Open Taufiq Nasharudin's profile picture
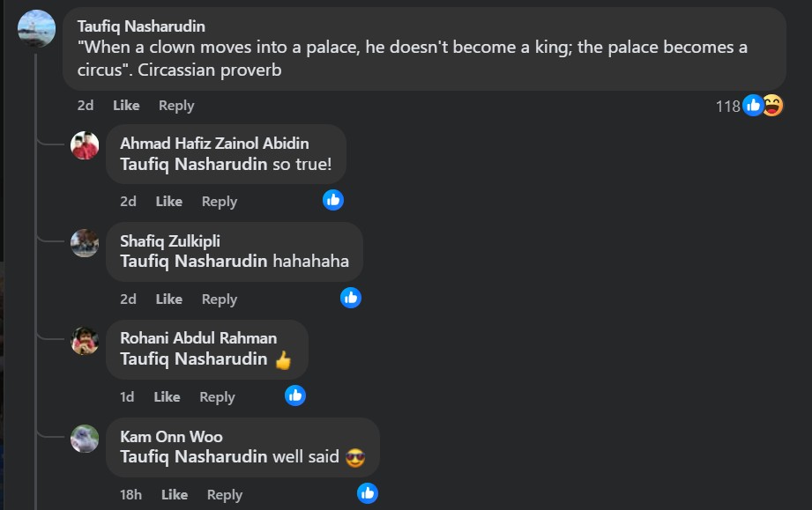This screenshot has height=510, width=812. point(37,28)
